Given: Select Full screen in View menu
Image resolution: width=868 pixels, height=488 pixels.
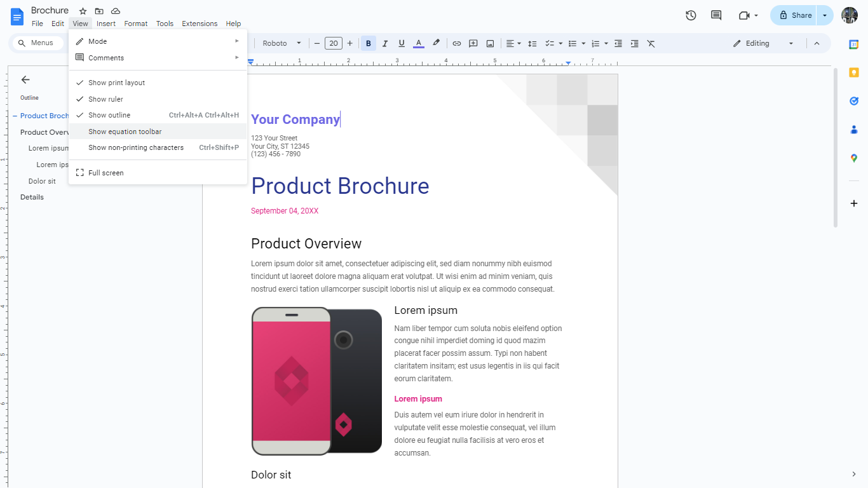Looking at the screenshot, I should point(158,173).
